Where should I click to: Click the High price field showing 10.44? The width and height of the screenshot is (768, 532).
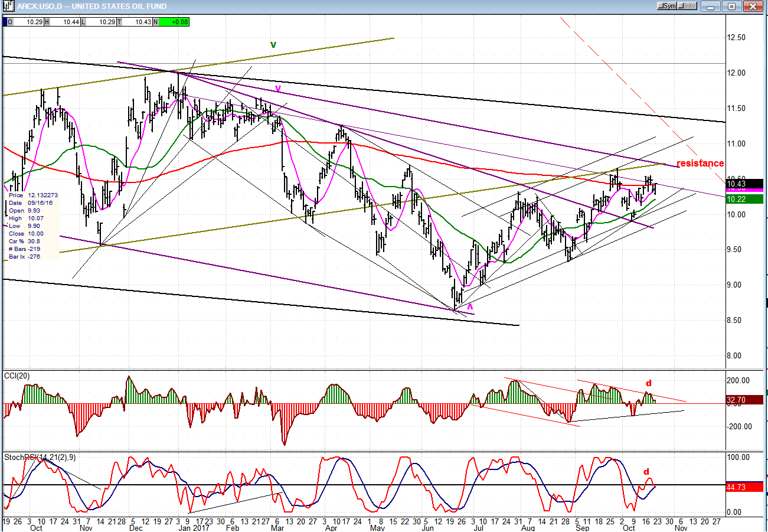[x=64, y=22]
